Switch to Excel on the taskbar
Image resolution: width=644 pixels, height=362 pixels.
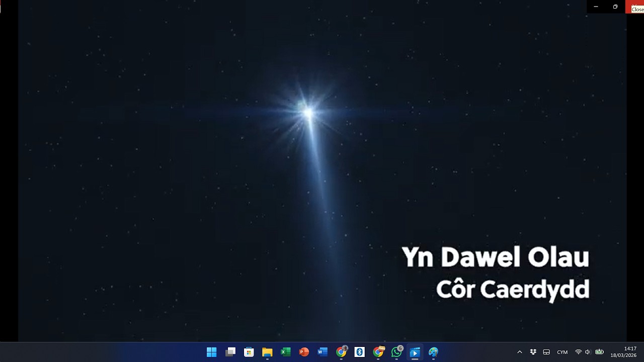[286, 352]
